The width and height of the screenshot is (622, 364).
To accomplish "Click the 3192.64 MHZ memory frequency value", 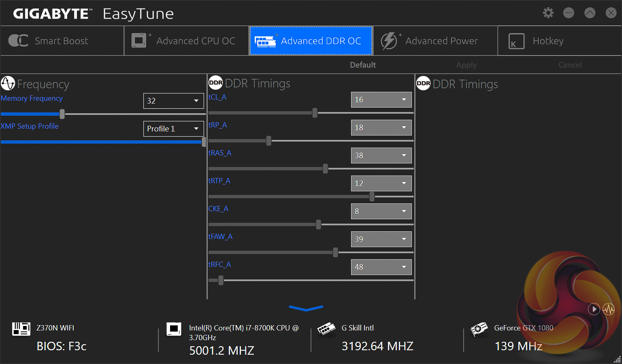I will [x=377, y=346].
